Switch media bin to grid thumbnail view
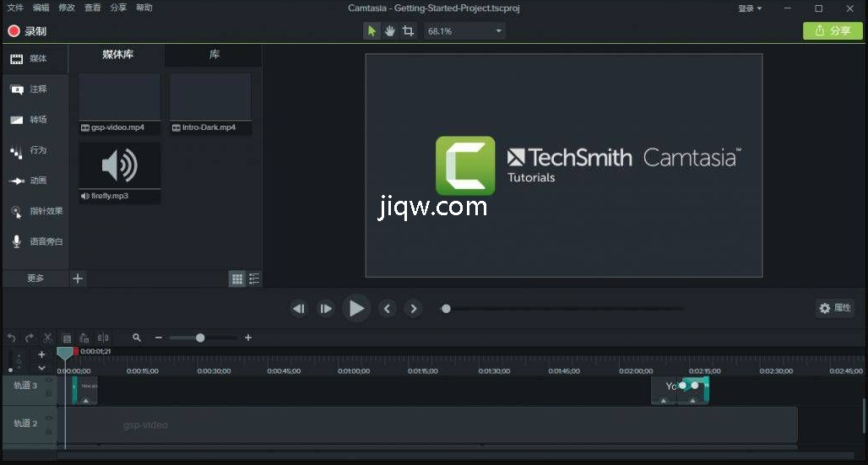The width and height of the screenshot is (868, 465). 237,278
